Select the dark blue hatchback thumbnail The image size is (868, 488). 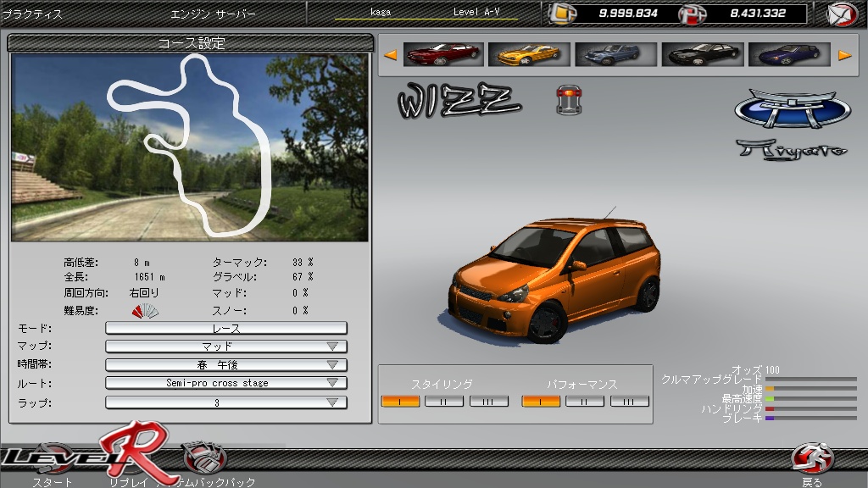coord(789,54)
